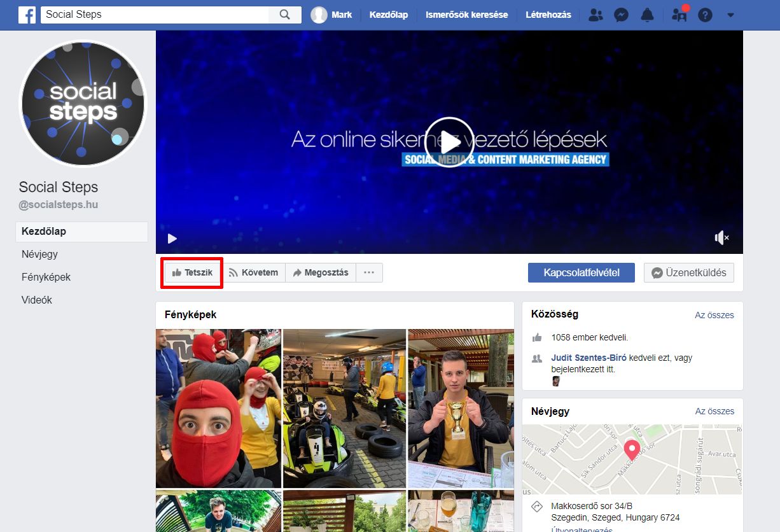Image resolution: width=780 pixels, height=532 pixels.
Task: Open the Messenger icon in top bar
Action: pos(621,15)
